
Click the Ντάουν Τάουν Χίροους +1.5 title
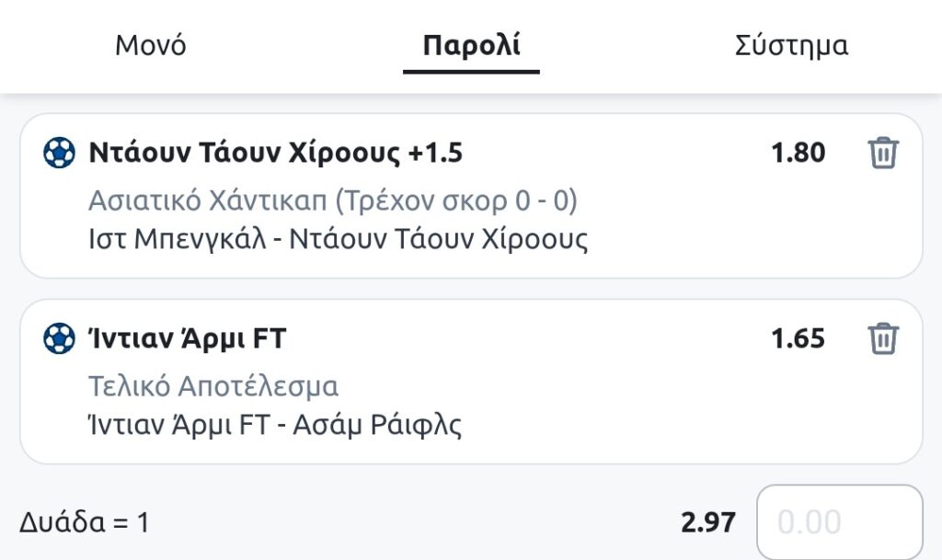coord(275,153)
